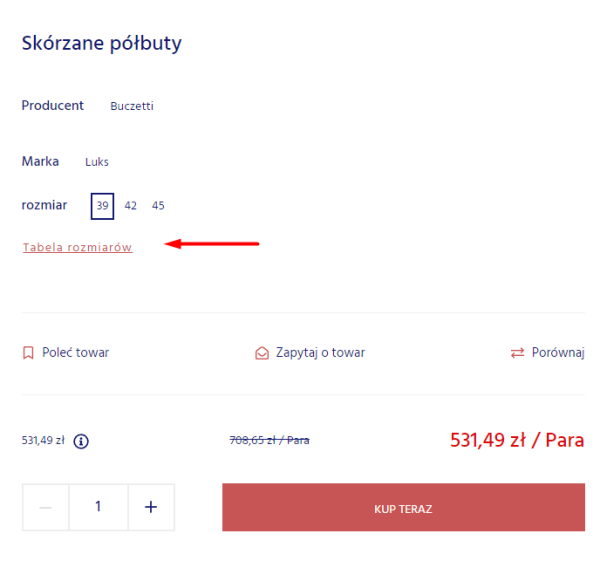Click the bookmark icon beside Poleć towar
Screen dimensions: 600x561
[28, 353]
